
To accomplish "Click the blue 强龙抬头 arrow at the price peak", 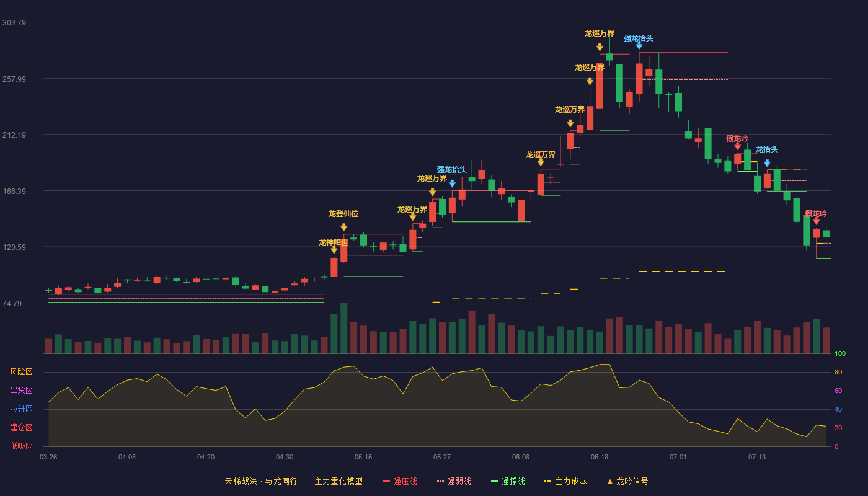I will tap(639, 46).
